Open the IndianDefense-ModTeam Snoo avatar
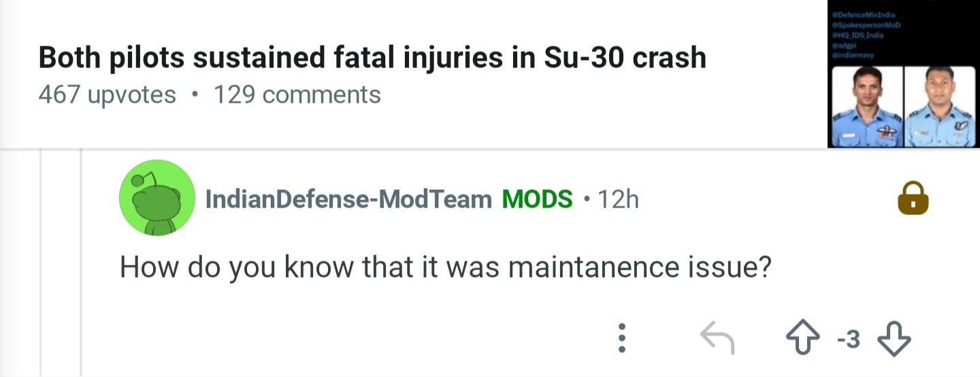 157,198
